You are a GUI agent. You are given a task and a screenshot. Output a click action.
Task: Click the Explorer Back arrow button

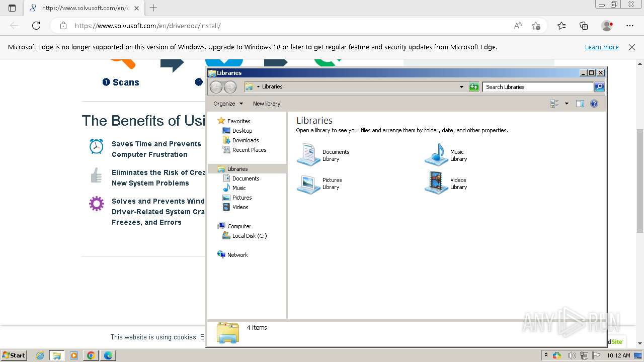(216, 87)
